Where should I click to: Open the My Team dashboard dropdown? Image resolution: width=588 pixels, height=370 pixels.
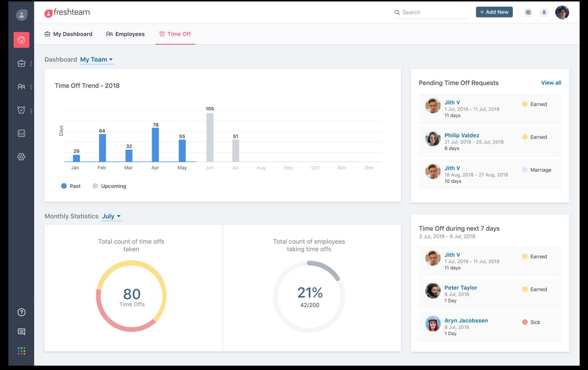tap(96, 59)
